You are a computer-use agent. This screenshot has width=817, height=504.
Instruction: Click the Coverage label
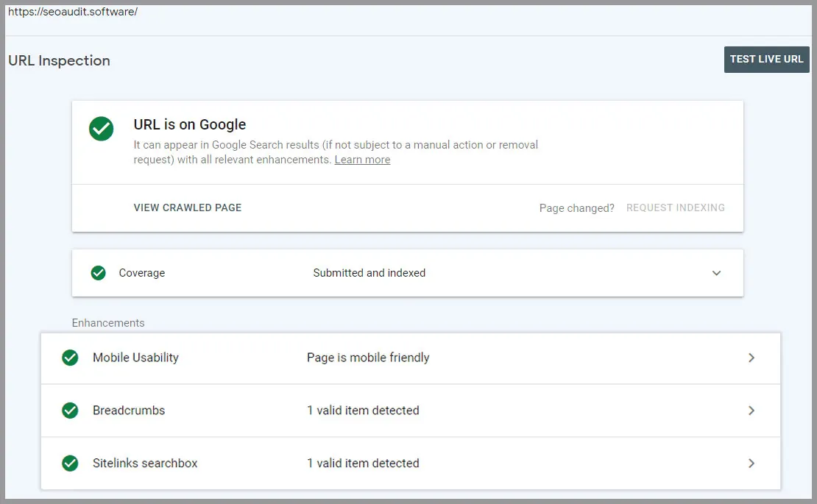(142, 273)
